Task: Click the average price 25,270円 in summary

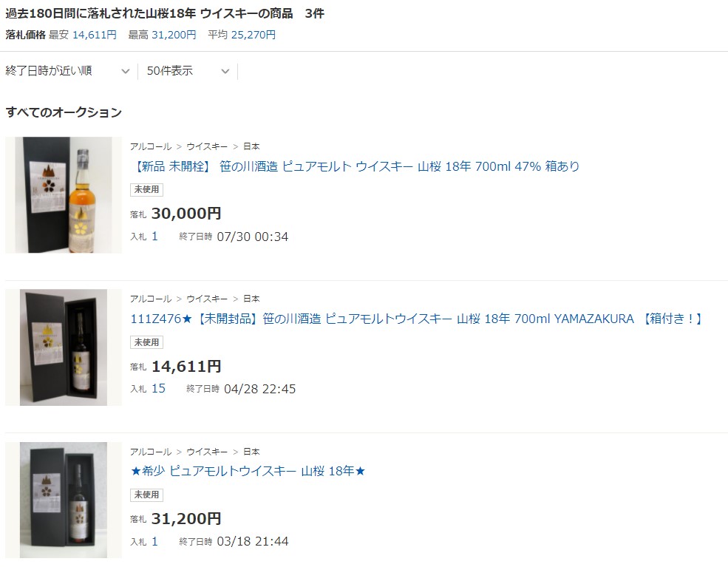Action: [254, 35]
